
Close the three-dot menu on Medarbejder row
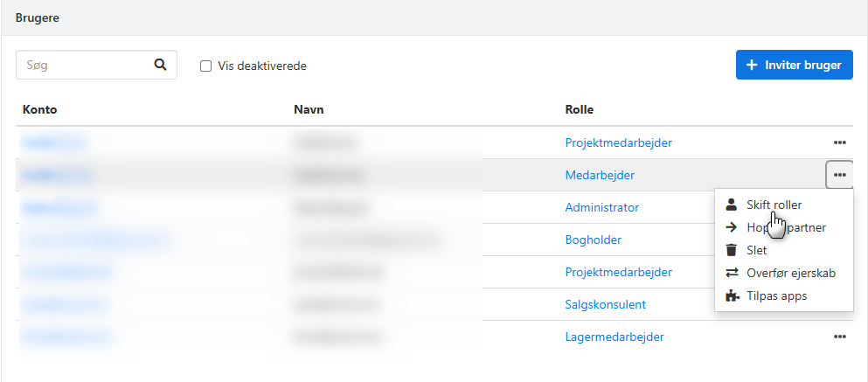[839, 175]
